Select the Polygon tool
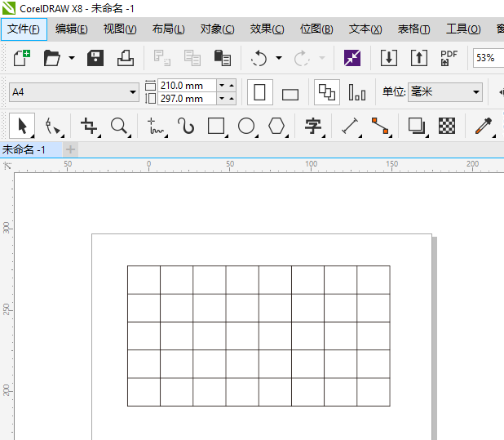This screenshot has height=440, width=504. (x=277, y=126)
